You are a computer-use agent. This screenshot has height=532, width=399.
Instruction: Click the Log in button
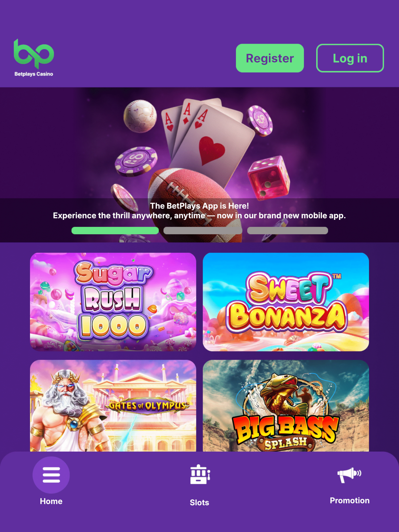(x=350, y=58)
